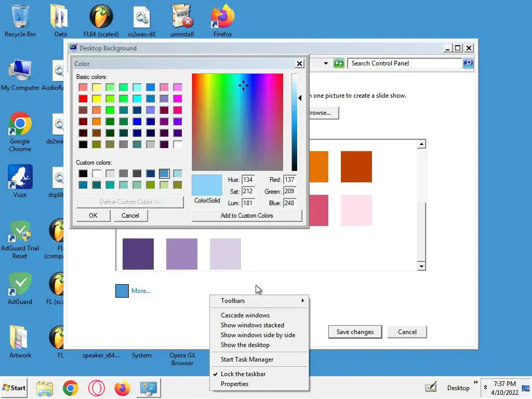Click Save changes button
The height and width of the screenshot is (399, 532).
pyautogui.click(x=355, y=332)
